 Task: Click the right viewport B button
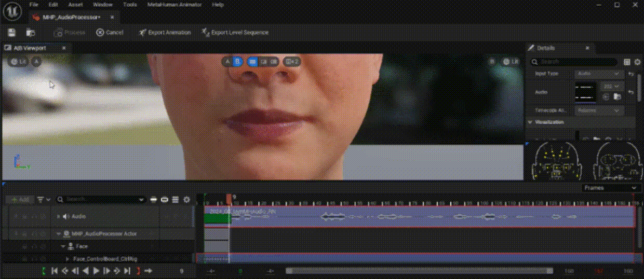492,61
